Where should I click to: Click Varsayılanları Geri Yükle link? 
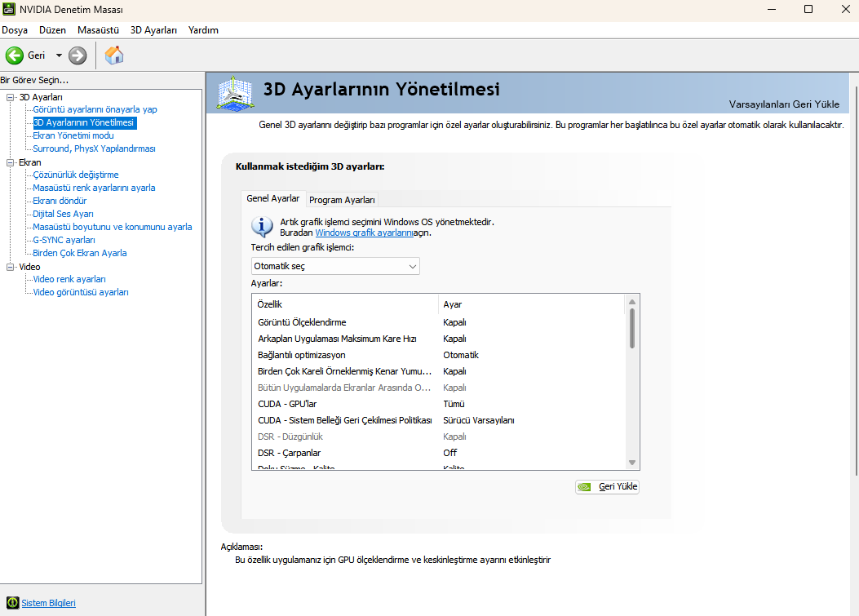click(784, 104)
